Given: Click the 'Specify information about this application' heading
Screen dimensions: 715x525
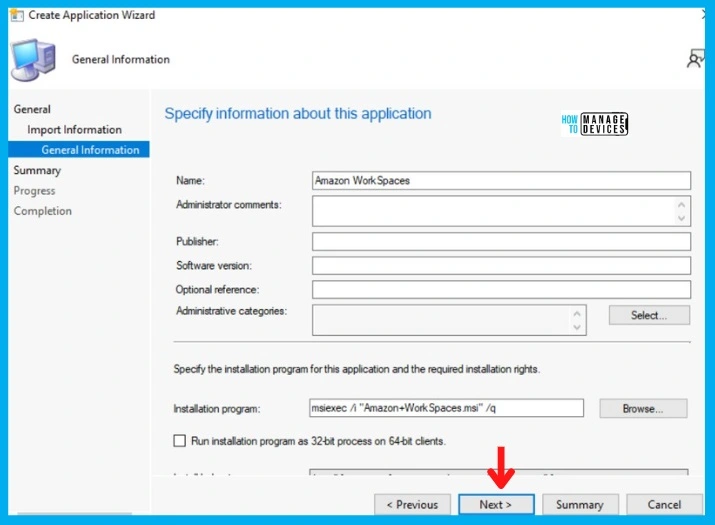Looking at the screenshot, I should 298,113.
